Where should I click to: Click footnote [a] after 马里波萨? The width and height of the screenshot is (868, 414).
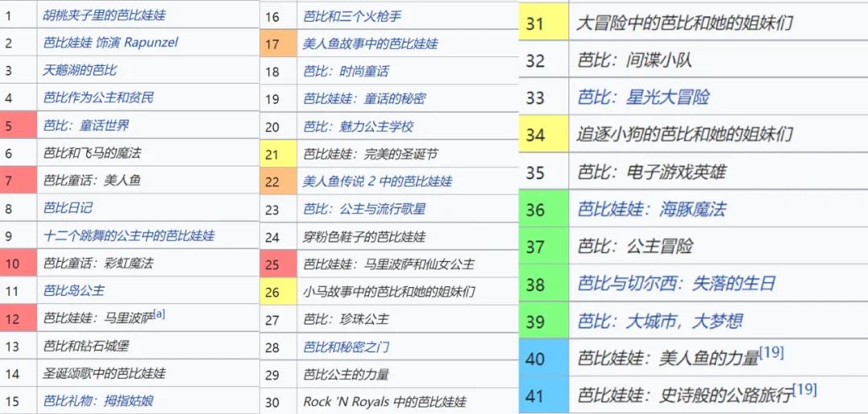[x=159, y=314]
